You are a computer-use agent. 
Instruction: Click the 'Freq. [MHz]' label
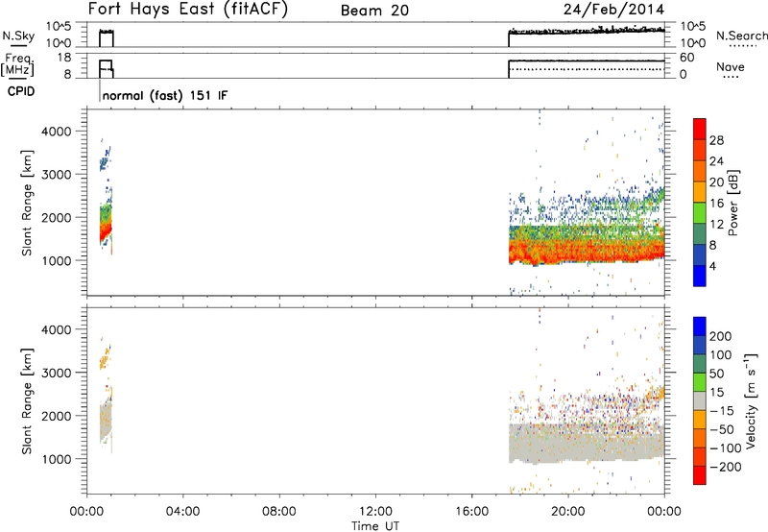(x=18, y=64)
